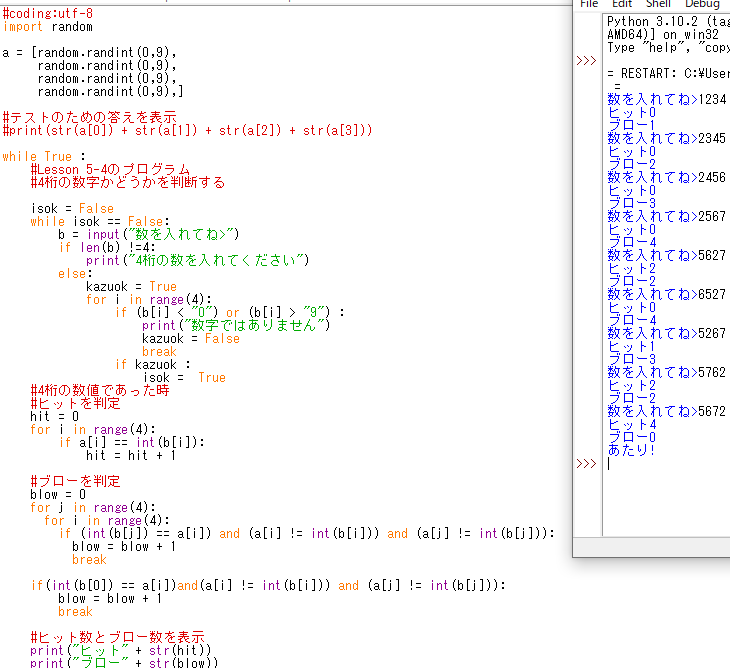730x668 pixels.
Task: Click the 'b = input("数を入れてね>")' line
Action: click(x=149, y=234)
